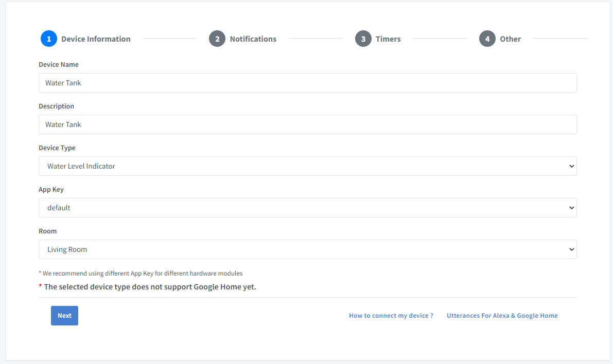Click the Device Type field label
The image size is (613, 364).
[57, 148]
